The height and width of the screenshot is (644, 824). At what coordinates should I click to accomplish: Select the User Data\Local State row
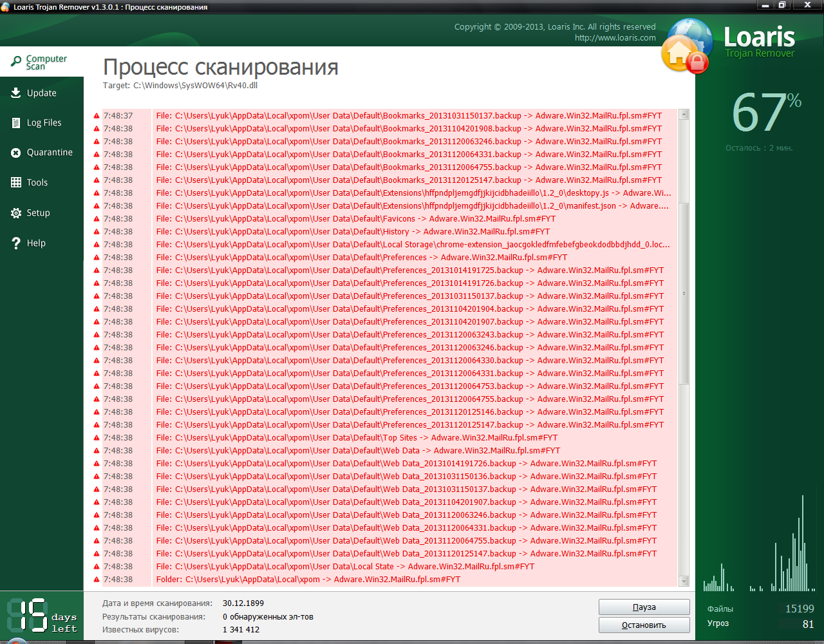385,567
